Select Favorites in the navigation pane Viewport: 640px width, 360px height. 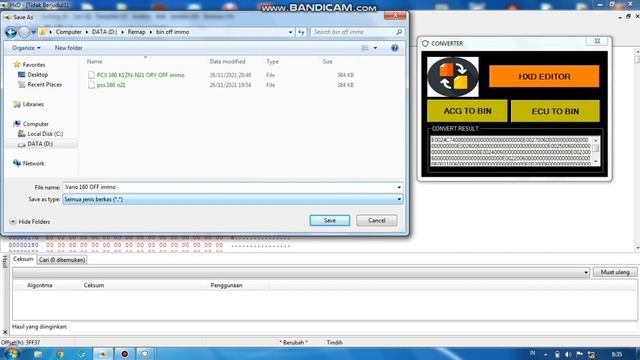[29, 64]
